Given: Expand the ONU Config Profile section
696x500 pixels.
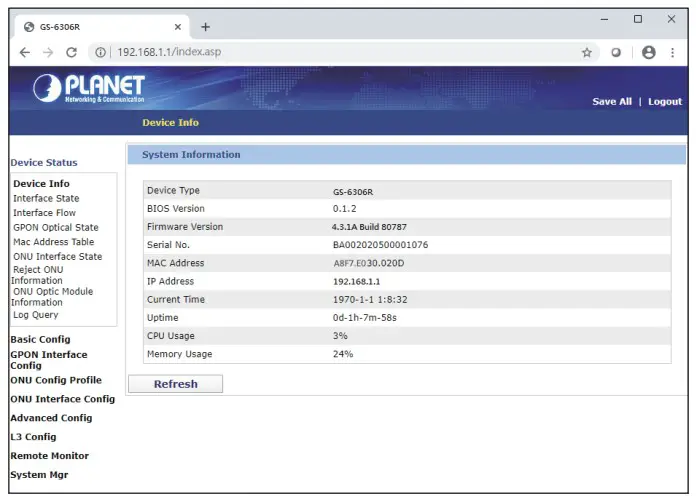Looking at the screenshot, I should tap(56, 380).
